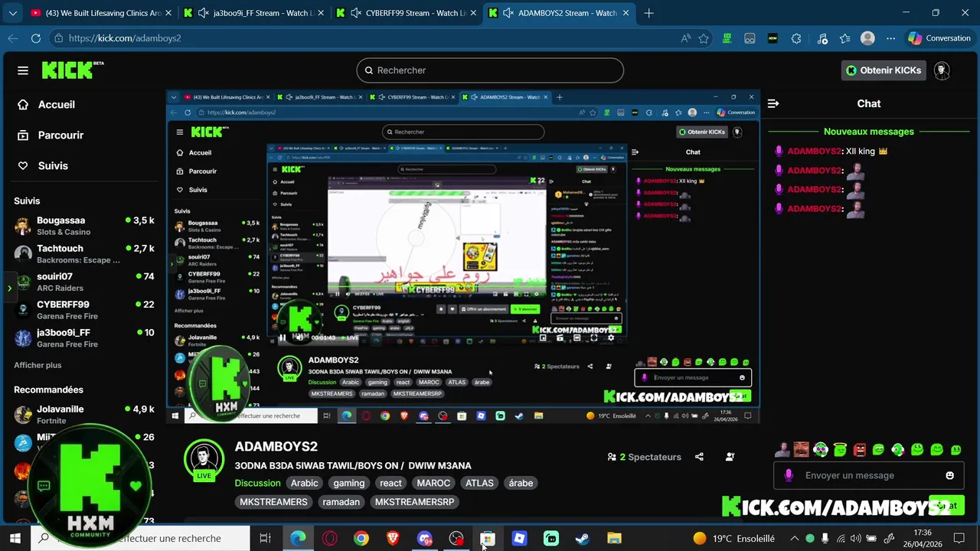
Task: Click the ADAMBOYS2 streamer avatar with LIVE badge
Action: (204, 460)
